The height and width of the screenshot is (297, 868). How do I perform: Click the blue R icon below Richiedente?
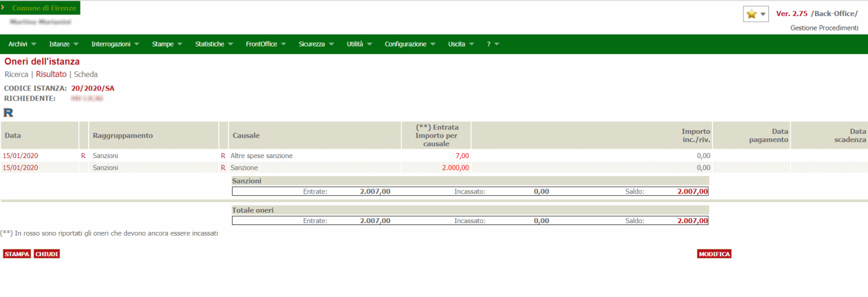(8, 112)
